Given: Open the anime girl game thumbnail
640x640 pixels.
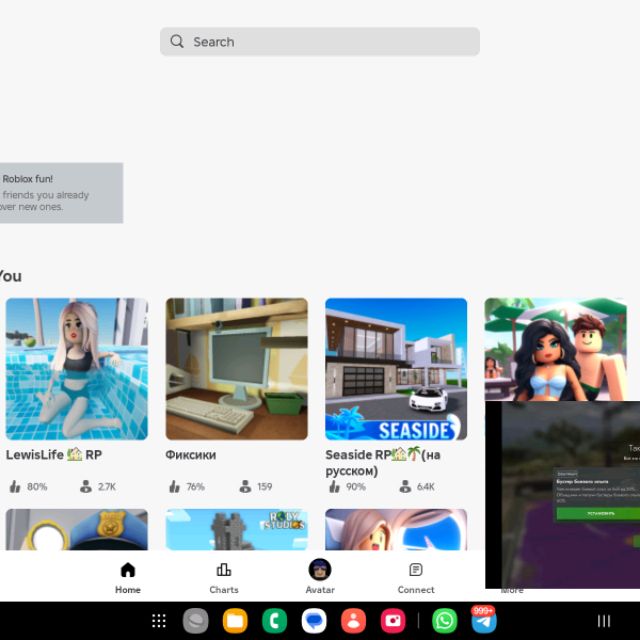Looking at the screenshot, I should coord(396,529).
